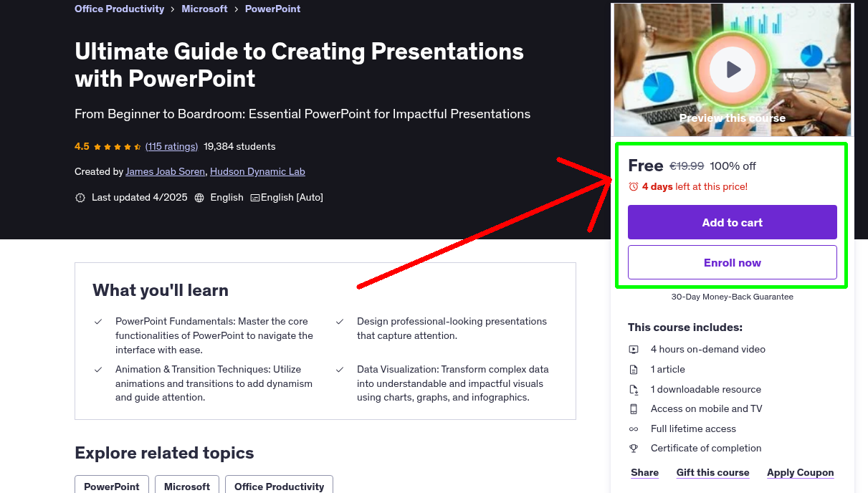
Task: Click the breadcrumb chevron after Microsoft
Action: 237,9
